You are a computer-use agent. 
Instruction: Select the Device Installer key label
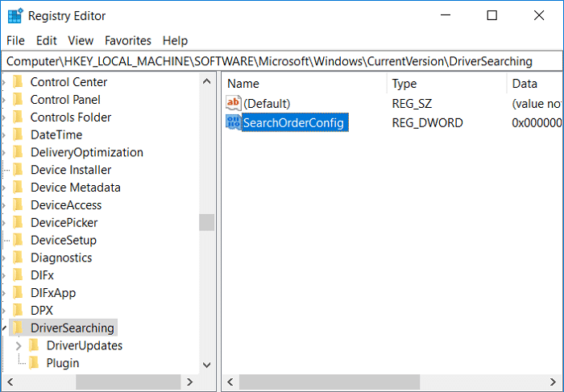[71, 170]
